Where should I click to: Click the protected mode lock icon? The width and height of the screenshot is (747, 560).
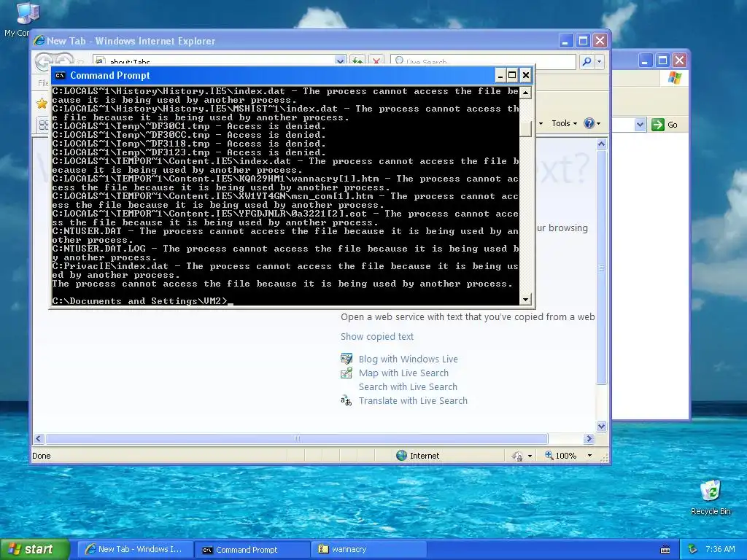[518, 456]
